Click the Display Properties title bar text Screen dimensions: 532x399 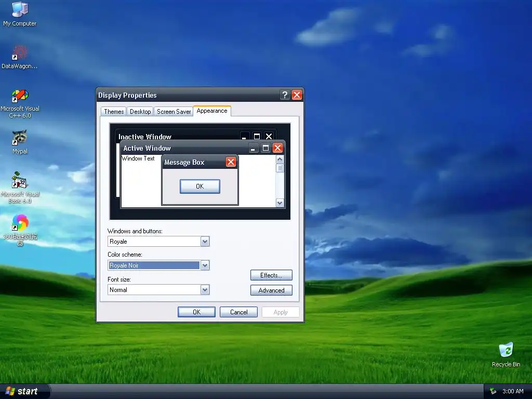tap(128, 96)
